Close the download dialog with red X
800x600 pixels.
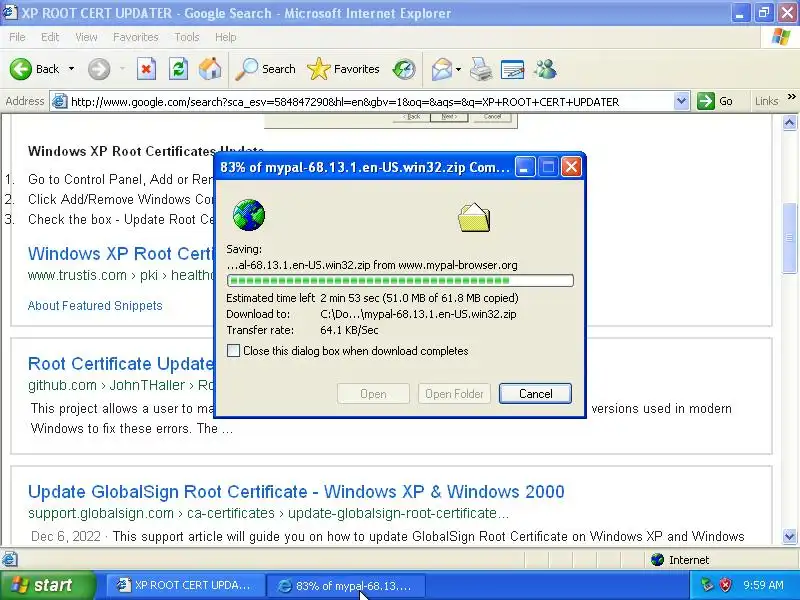(571, 167)
